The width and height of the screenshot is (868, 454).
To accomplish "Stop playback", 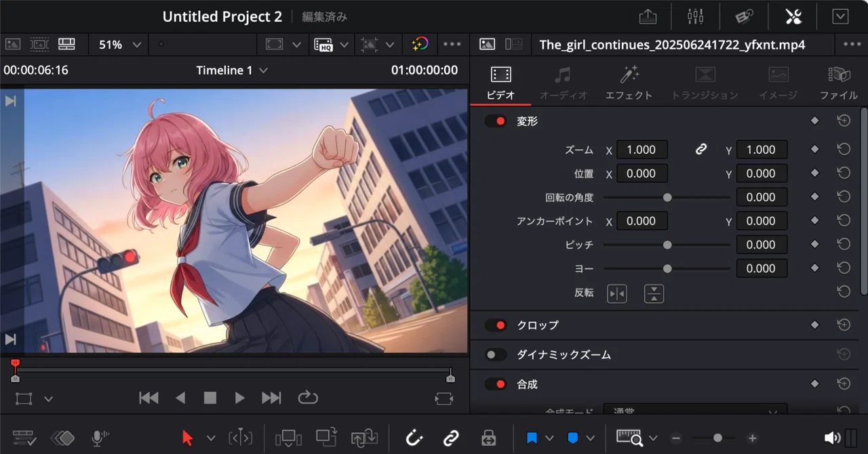I will (x=210, y=398).
